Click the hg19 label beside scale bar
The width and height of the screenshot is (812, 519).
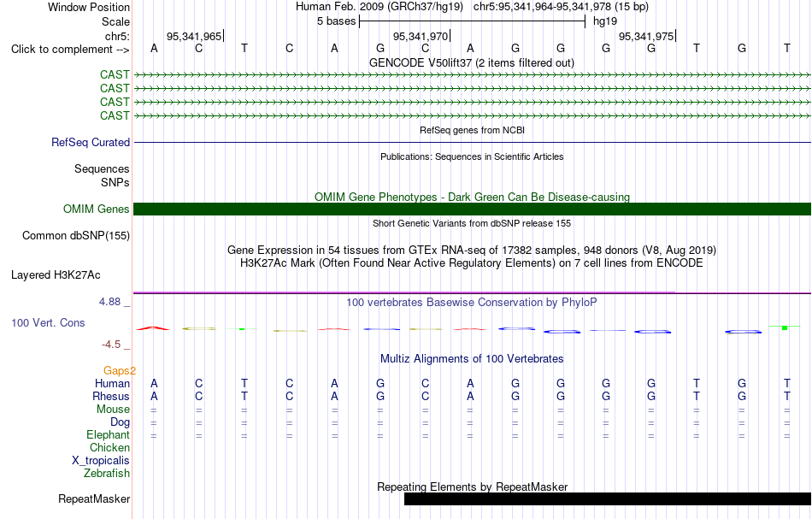[x=605, y=21]
